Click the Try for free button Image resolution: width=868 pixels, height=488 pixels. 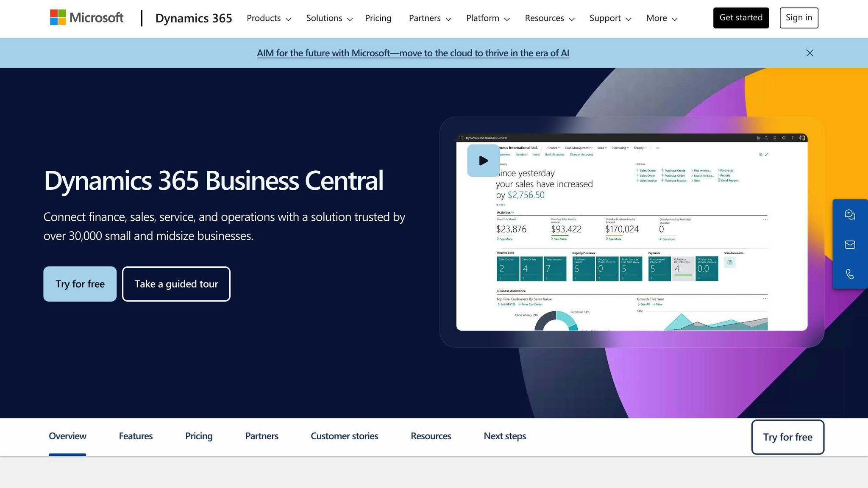(x=80, y=284)
